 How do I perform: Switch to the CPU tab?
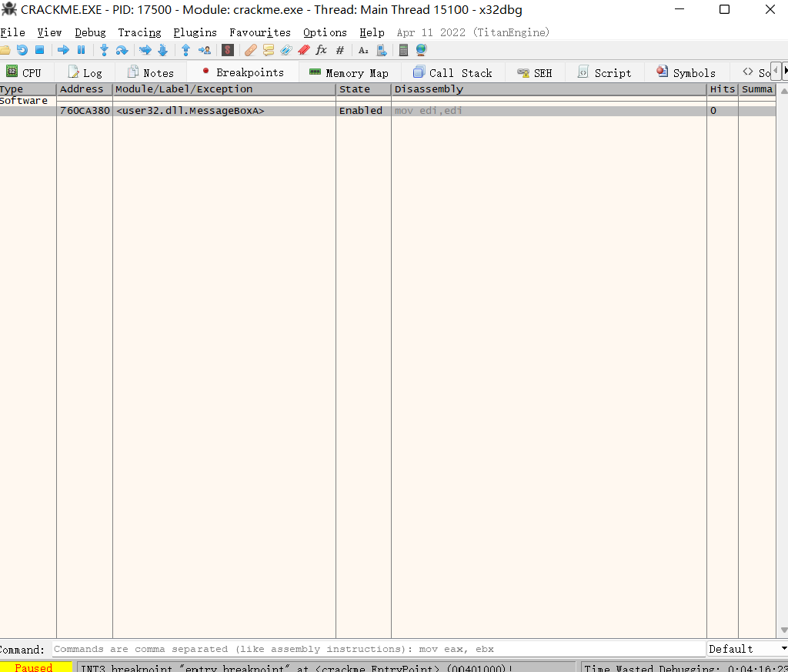[24, 72]
